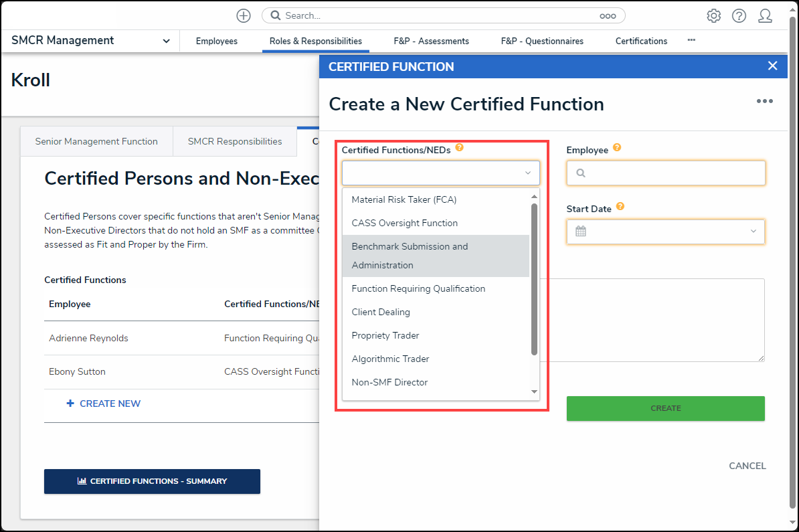This screenshot has width=799, height=532.
Task: Open the settings gear icon
Action: (714, 16)
